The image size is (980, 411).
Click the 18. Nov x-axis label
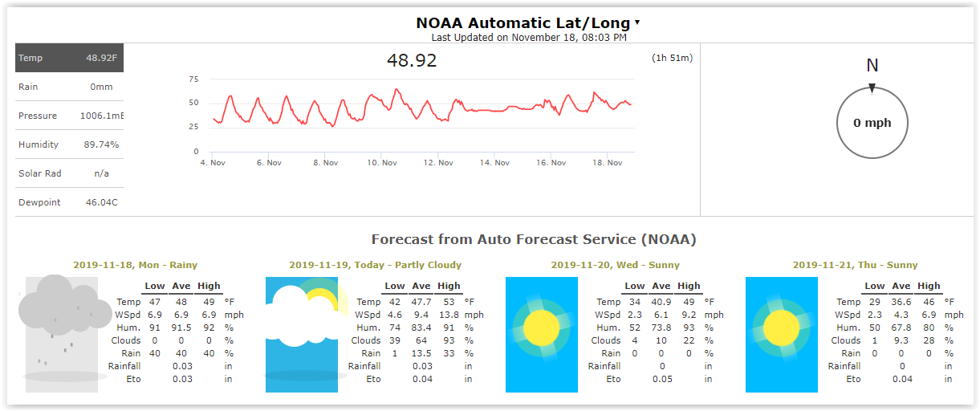point(608,163)
